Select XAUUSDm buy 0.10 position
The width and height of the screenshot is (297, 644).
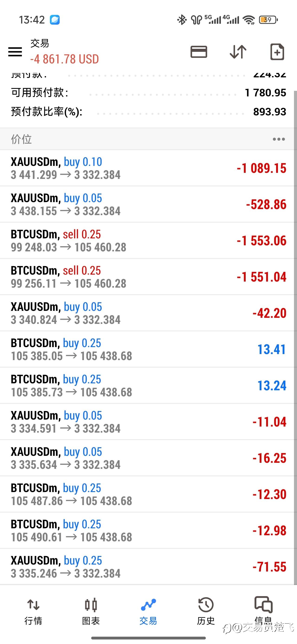coord(148,168)
